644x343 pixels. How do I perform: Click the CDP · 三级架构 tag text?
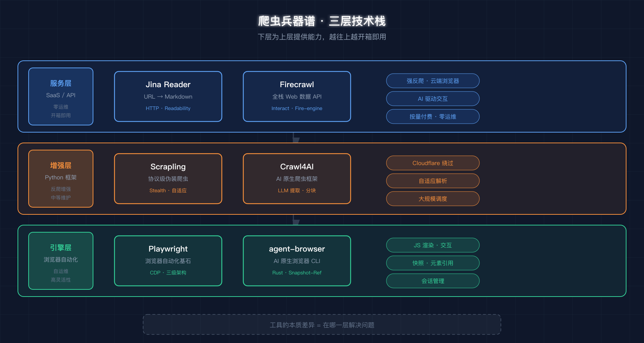[x=168, y=273]
